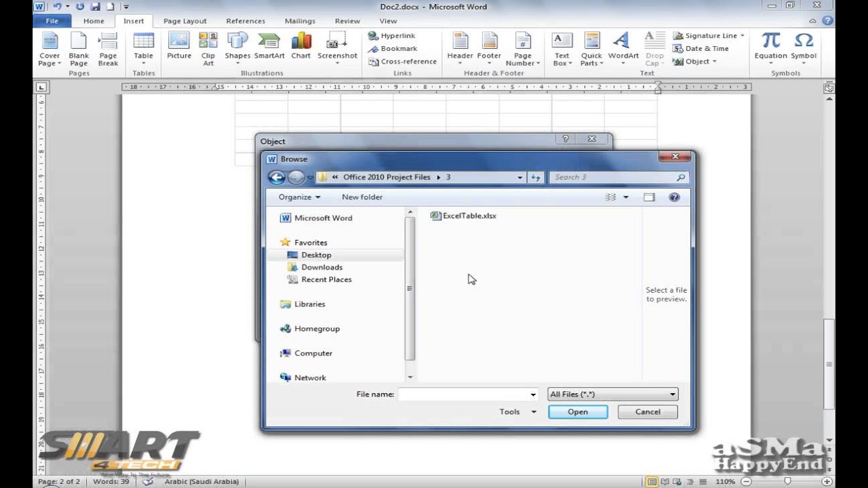
Task: Open the References tab
Action: [x=245, y=21]
